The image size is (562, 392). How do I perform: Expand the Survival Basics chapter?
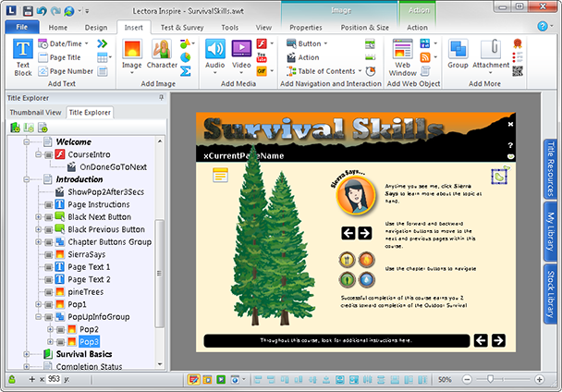[27, 354]
